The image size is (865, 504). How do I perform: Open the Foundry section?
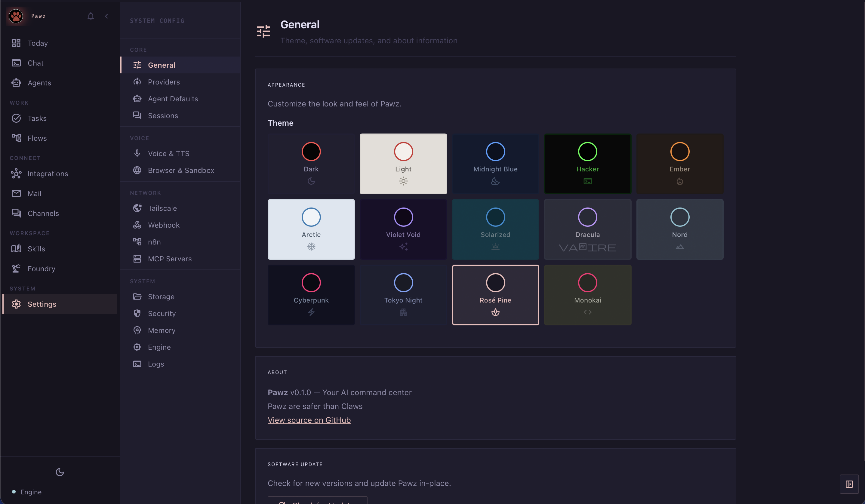pos(41,269)
